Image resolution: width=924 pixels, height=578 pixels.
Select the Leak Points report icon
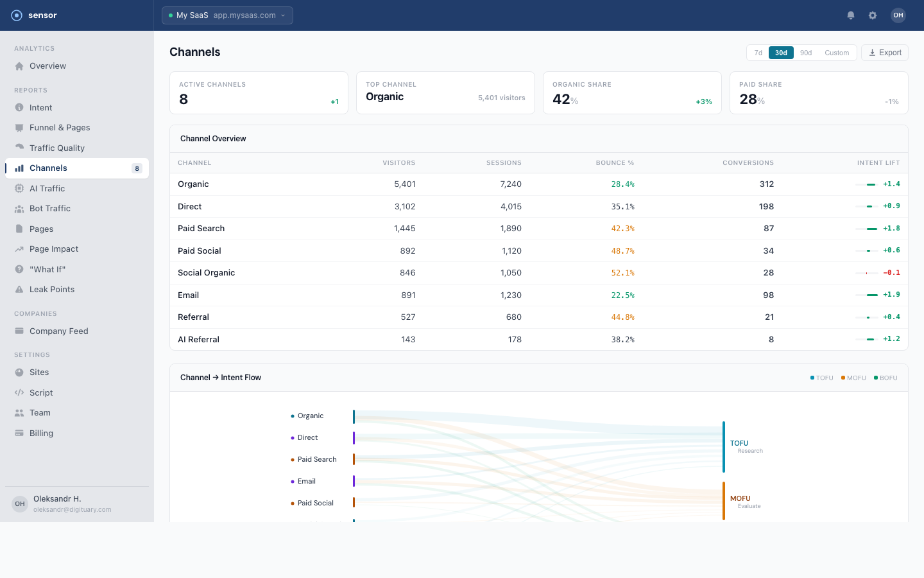20,289
